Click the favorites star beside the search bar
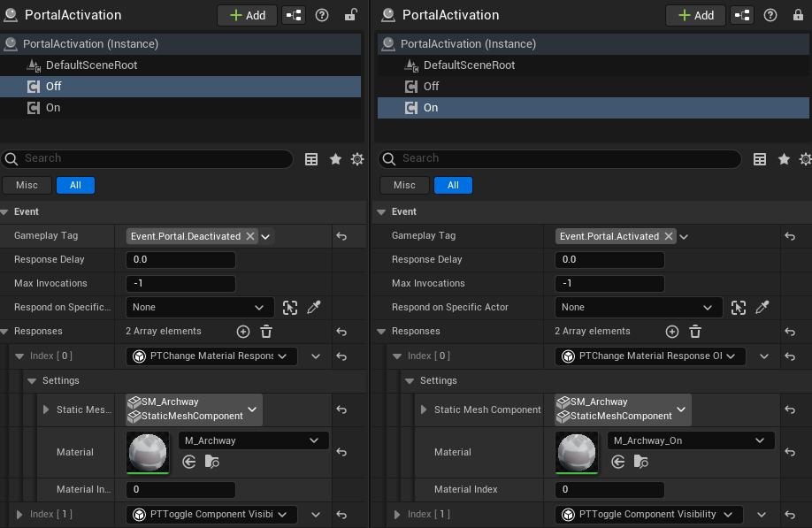The height and width of the screenshot is (528, 812). click(335, 158)
